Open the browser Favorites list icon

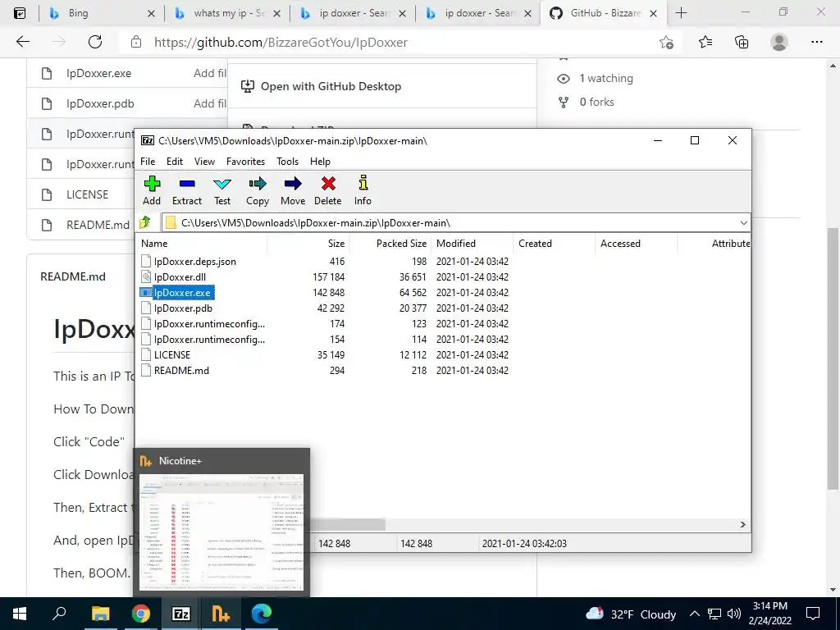coord(705,42)
